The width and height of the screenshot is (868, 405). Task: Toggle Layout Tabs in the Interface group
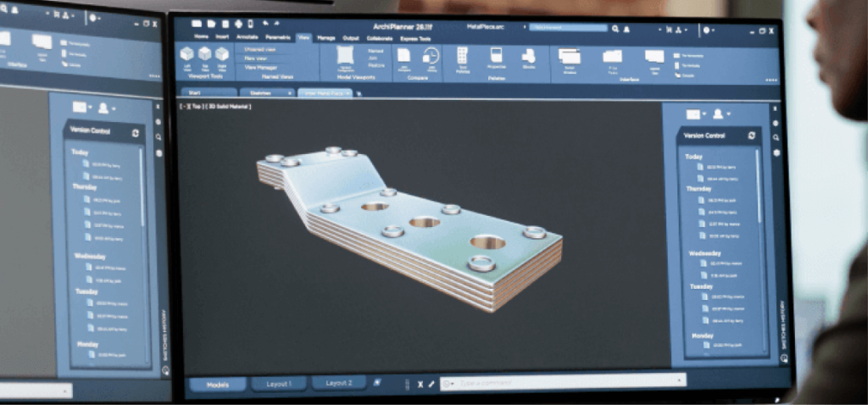[x=654, y=57]
